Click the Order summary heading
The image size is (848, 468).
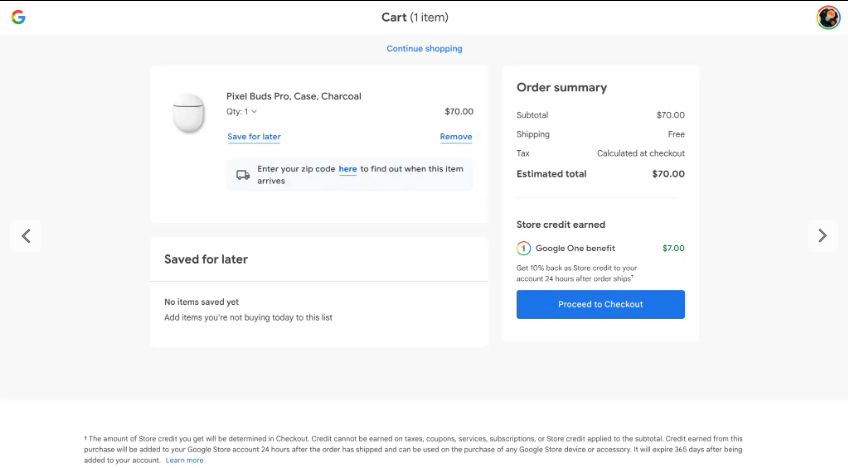561,88
